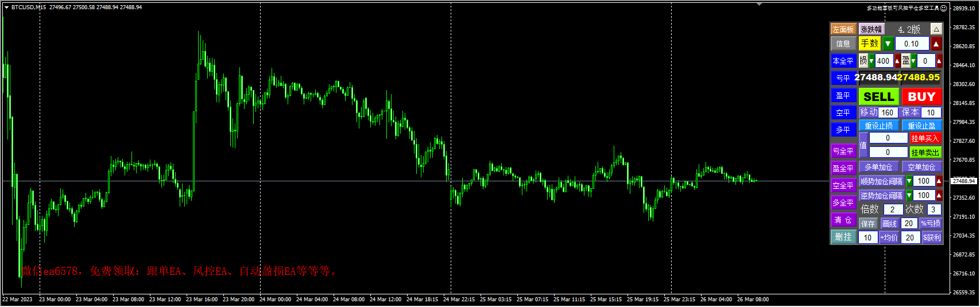Click the 顺势加仓间隔 button
980x307 pixels.
pos(882,181)
